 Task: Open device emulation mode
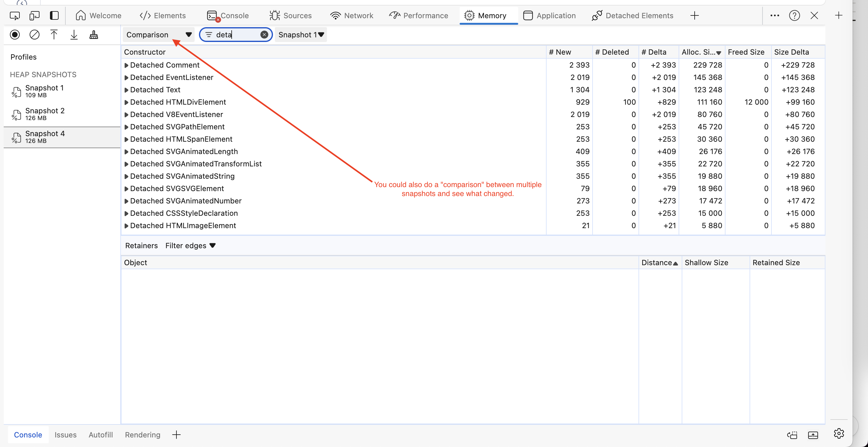pos(34,15)
